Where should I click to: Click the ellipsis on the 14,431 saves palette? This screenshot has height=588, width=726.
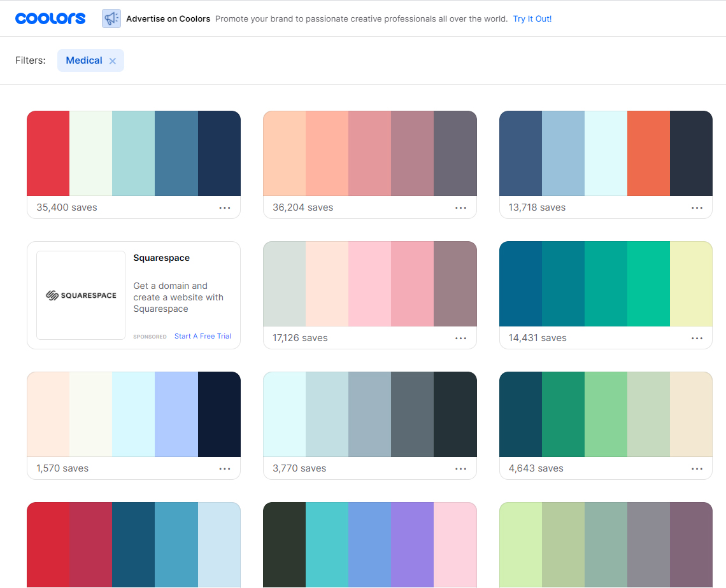[x=697, y=338]
